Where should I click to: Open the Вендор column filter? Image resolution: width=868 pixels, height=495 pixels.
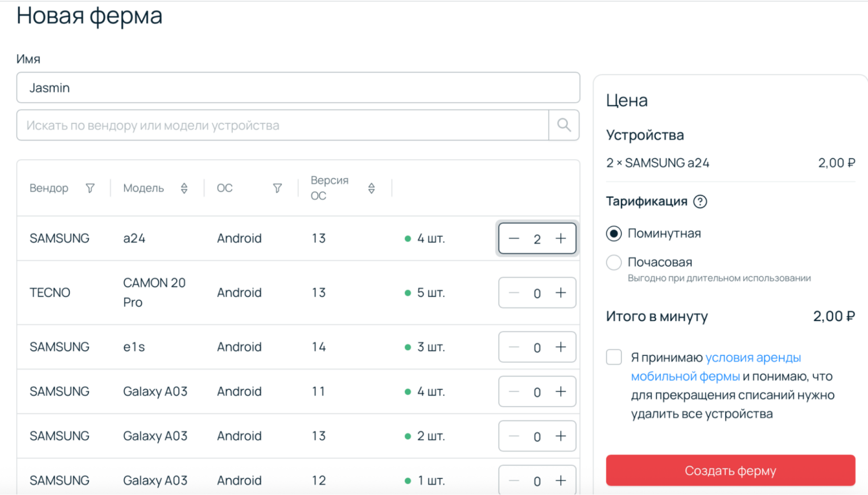pos(90,188)
